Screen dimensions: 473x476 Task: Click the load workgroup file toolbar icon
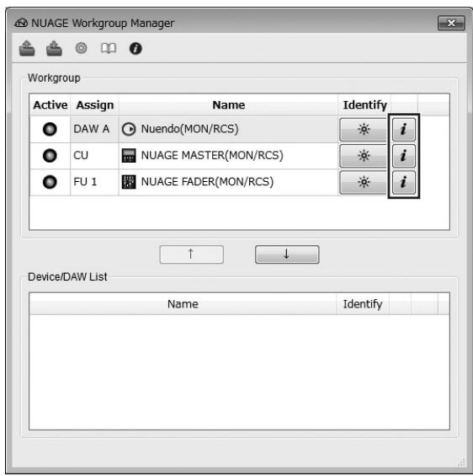click(x=27, y=48)
